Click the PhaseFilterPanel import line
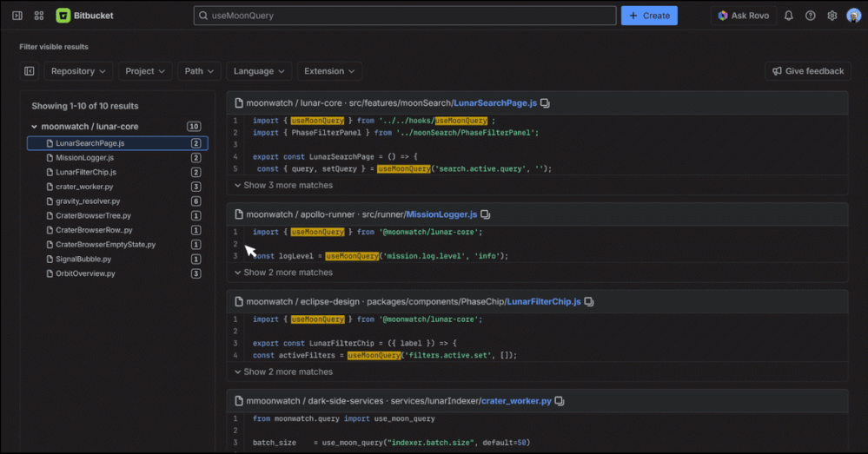Image resolution: width=868 pixels, height=454 pixels. [x=396, y=133]
